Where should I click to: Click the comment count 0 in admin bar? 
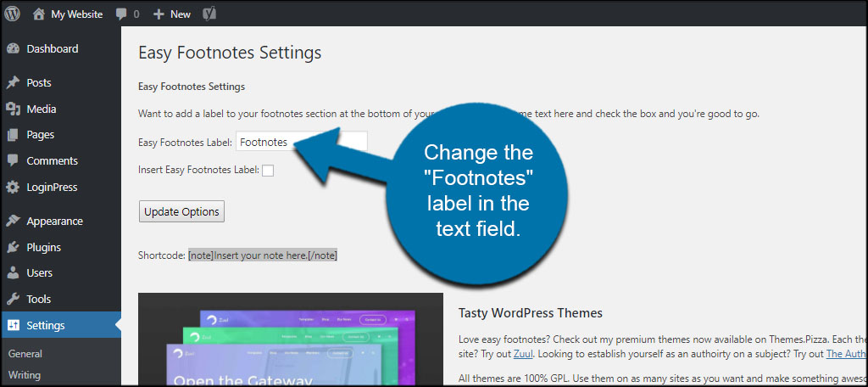(x=136, y=14)
